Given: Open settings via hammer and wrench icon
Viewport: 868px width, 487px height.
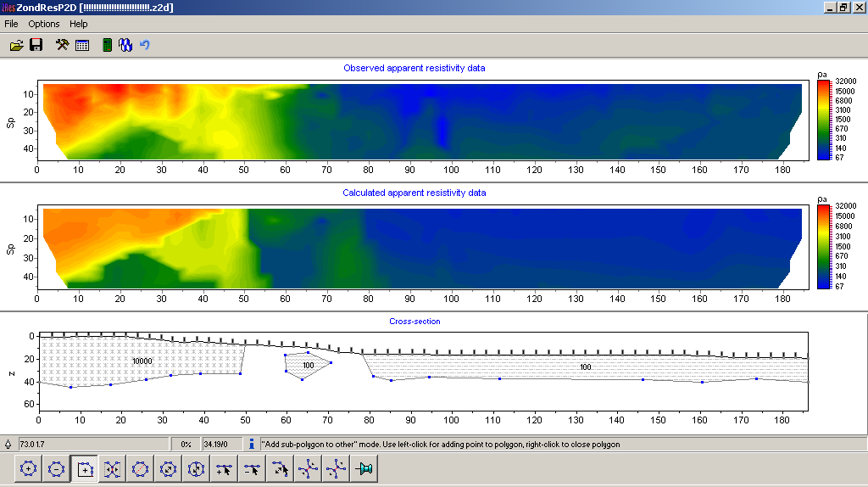Looking at the screenshot, I should point(62,45).
